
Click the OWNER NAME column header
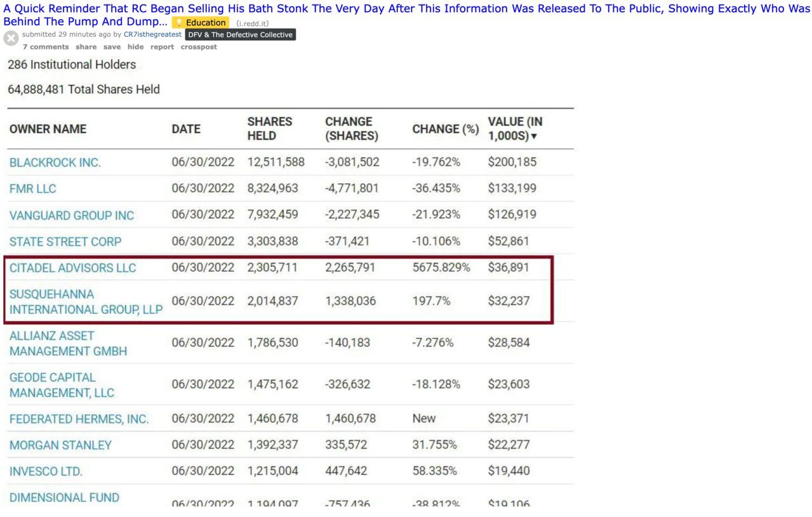point(48,129)
